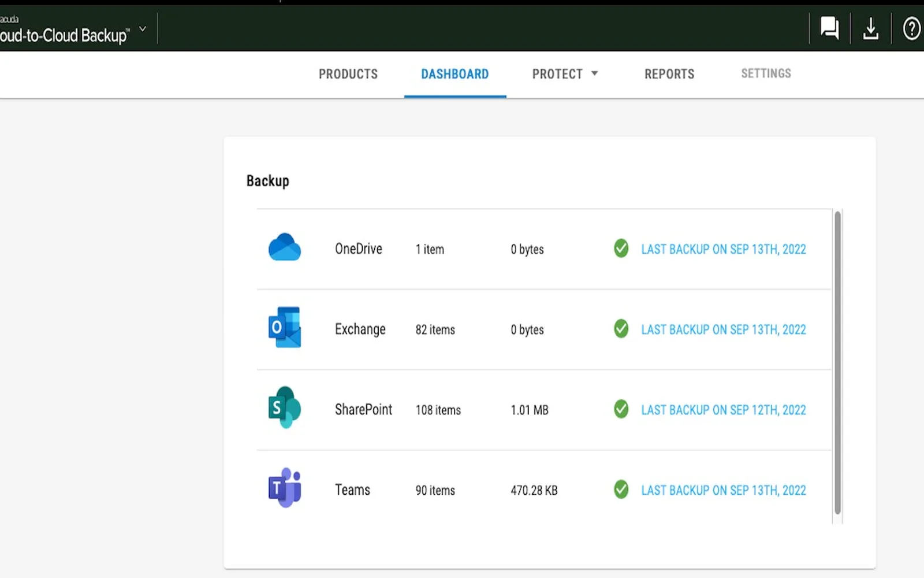
Task: Open SharePoint last backup Sep 12th link
Action: [x=724, y=410]
